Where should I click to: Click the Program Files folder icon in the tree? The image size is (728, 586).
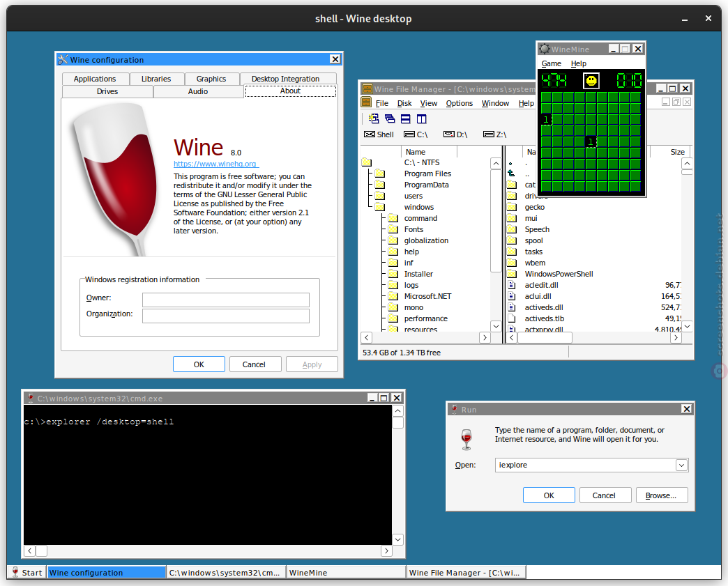[x=380, y=174]
